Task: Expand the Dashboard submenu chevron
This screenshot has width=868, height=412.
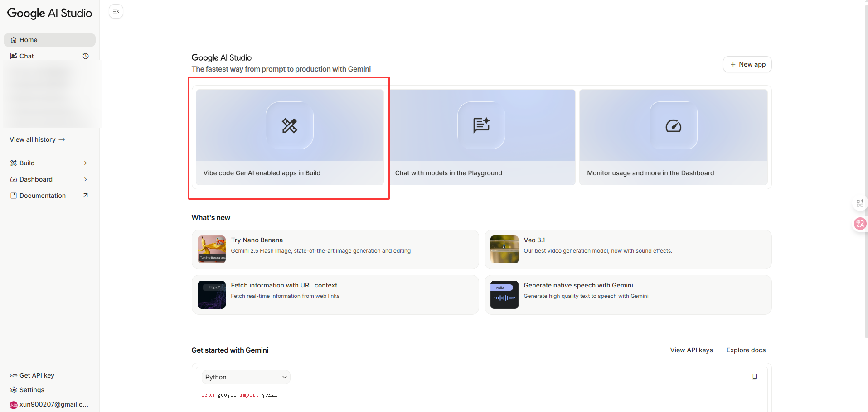Action: (x=86, y=179)
